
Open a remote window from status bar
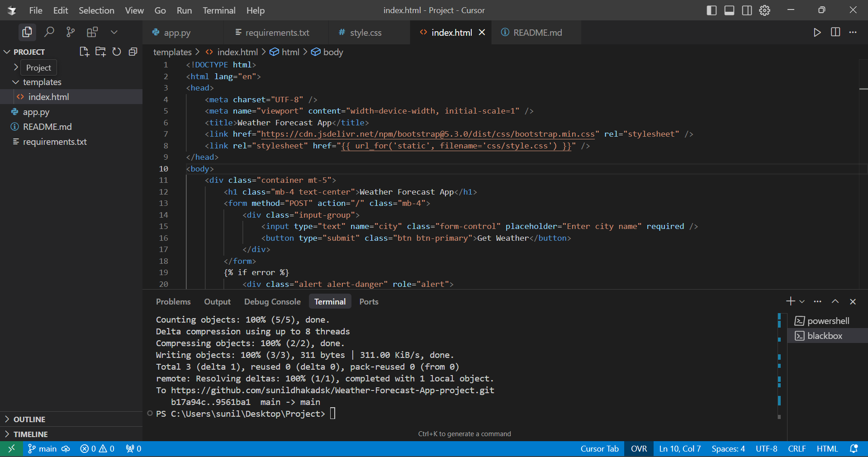11,449
